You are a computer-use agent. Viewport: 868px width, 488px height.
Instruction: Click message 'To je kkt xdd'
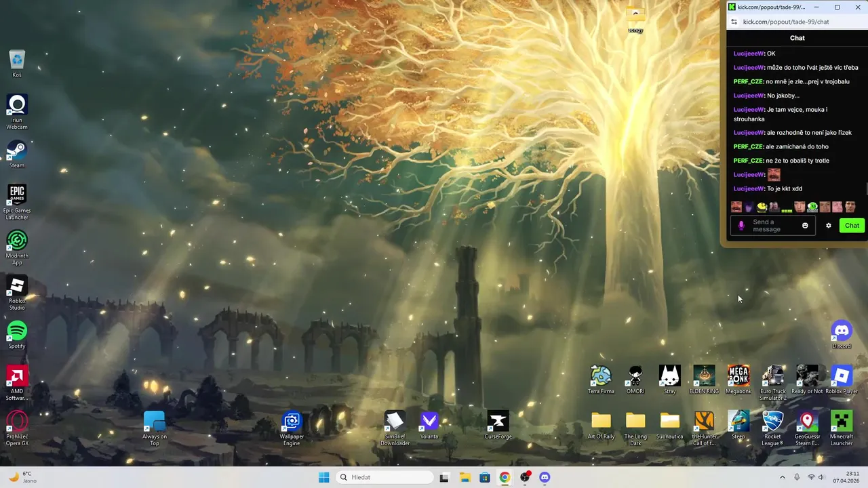785,188
